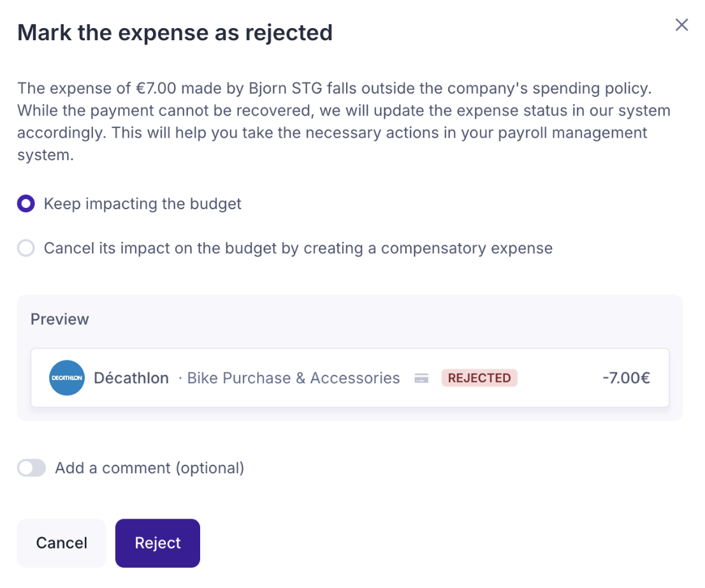Click the -7.00€ amount in preview

pos(625,378)
